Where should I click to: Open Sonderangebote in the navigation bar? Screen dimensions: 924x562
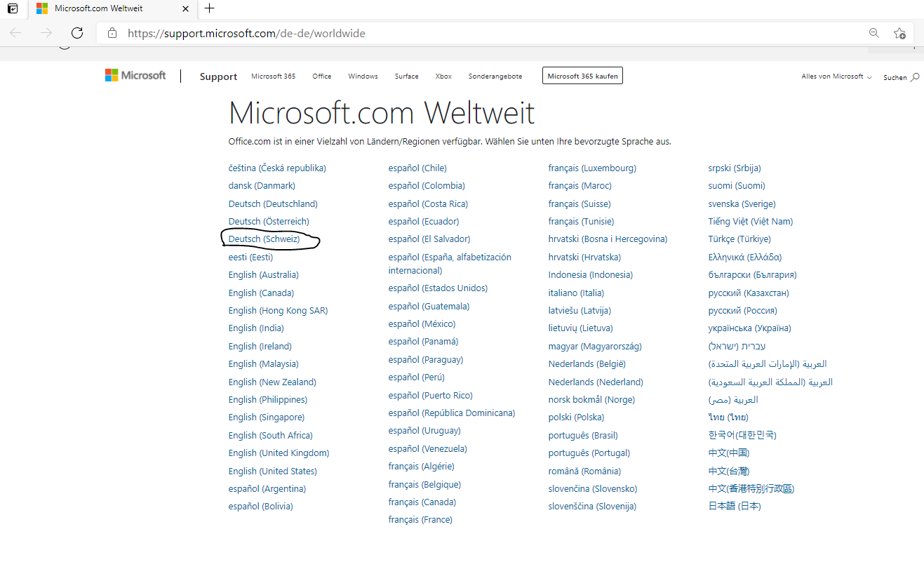[x=495, y=76]
